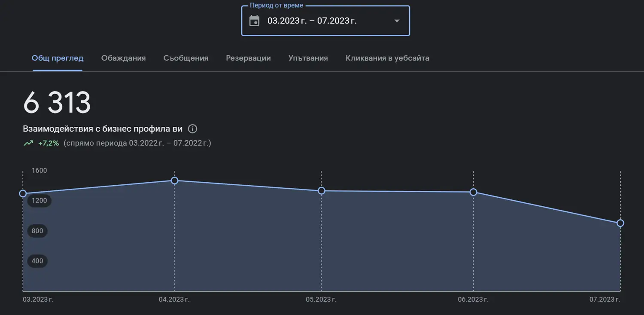
Task: Go to the Резервации tab
Action: point(248,58)
